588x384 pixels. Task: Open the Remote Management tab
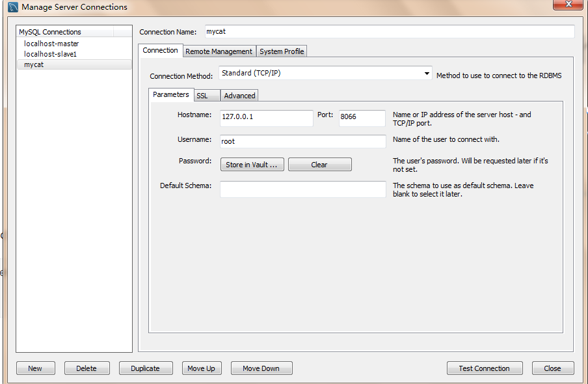pos(219,51)
